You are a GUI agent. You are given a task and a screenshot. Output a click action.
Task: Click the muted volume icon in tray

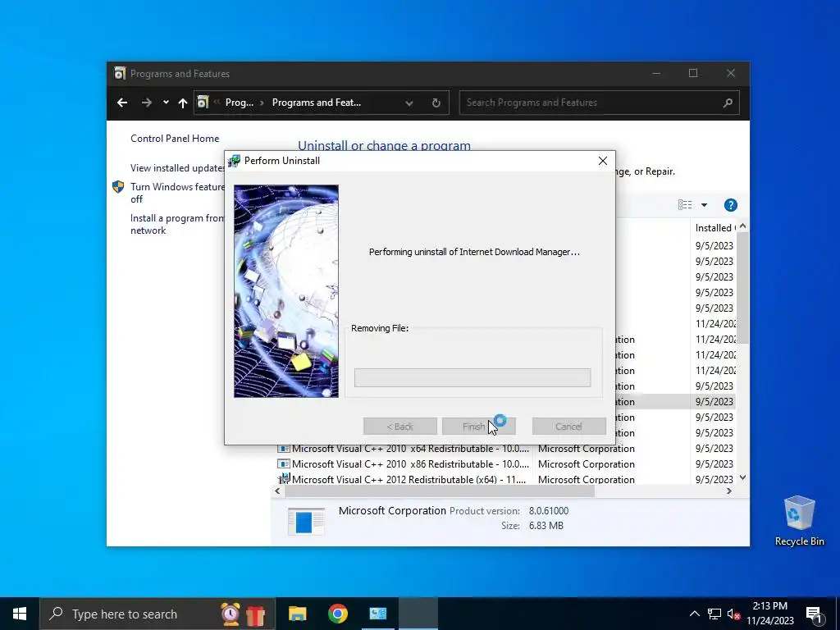coord(733,614)
